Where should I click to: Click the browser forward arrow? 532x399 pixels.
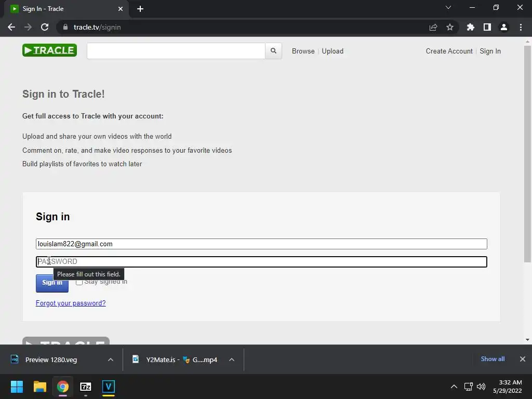[x=28, y=27]
